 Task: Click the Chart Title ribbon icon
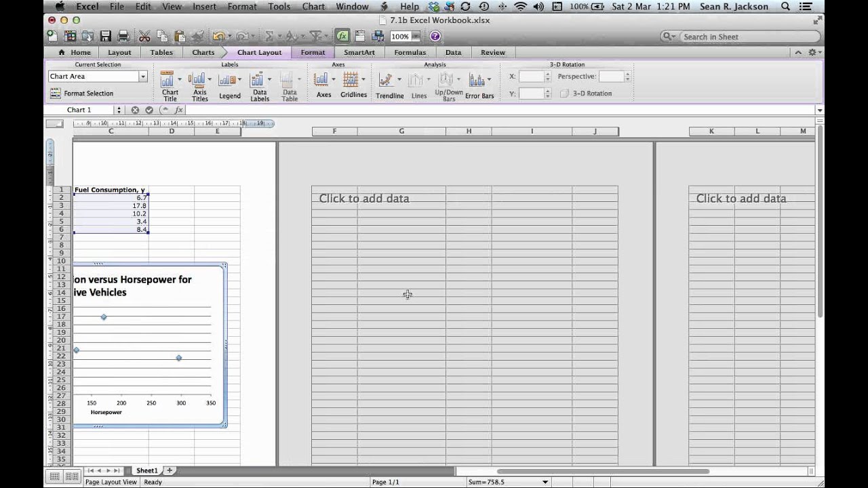(x=167, y=80)
